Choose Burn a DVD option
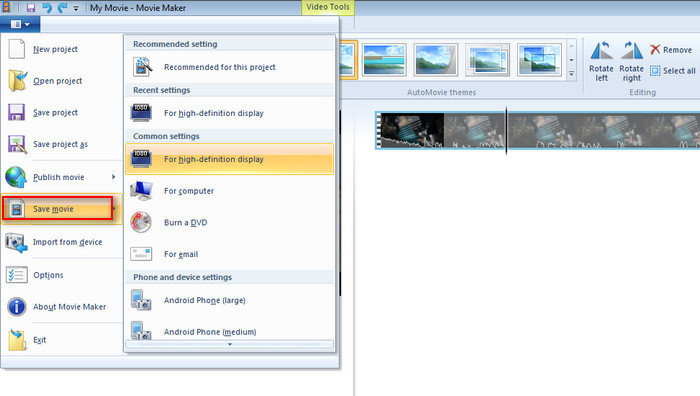This screenshot has height=396, width=700. (x=229, y=222)
